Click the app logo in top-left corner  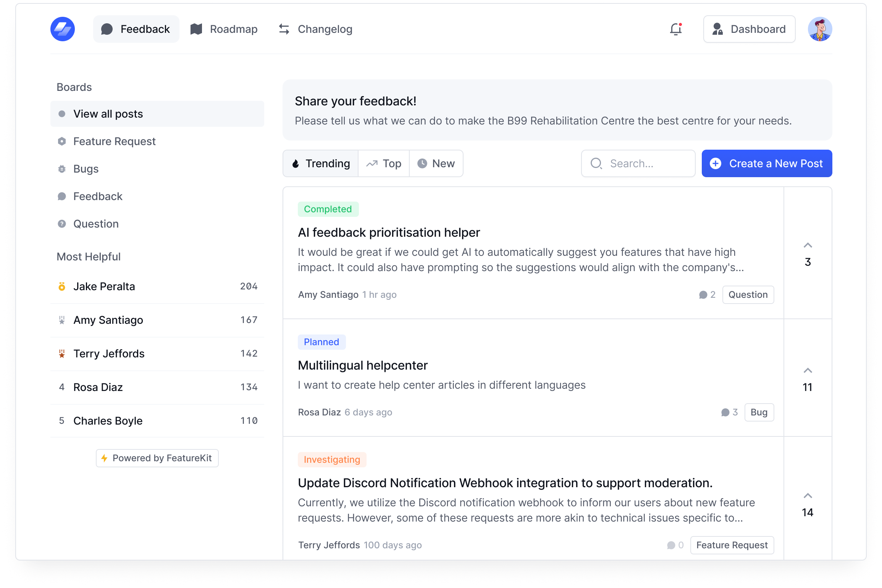(x=62, y=29)
